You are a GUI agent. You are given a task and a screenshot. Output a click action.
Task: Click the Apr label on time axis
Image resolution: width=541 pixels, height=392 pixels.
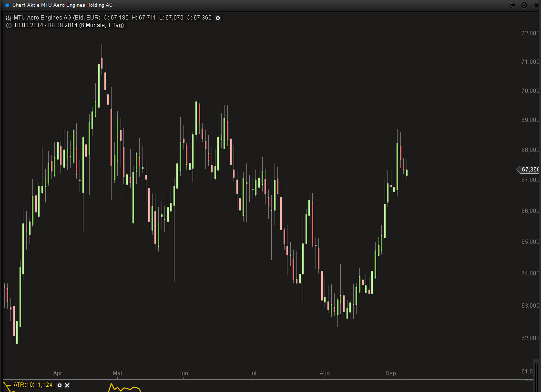click(x=58, y=373)
